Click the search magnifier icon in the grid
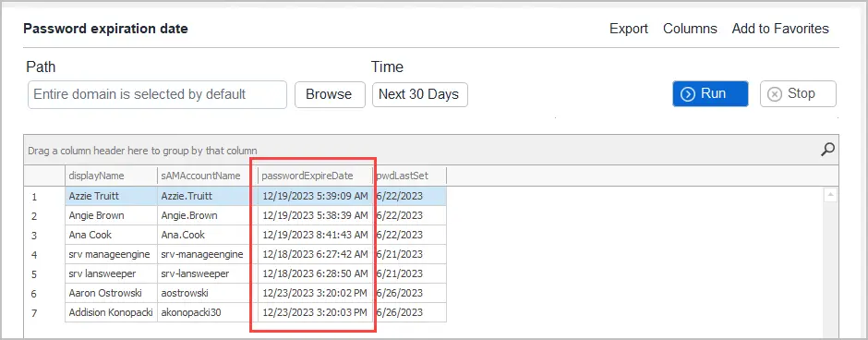868x340 pixels. click(x=827, y=149)
